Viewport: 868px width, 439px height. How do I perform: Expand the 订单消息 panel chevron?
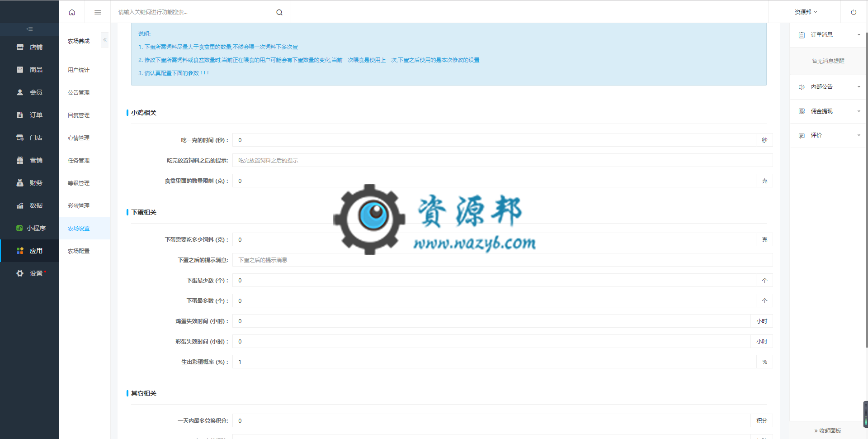[x=859, y=35]
